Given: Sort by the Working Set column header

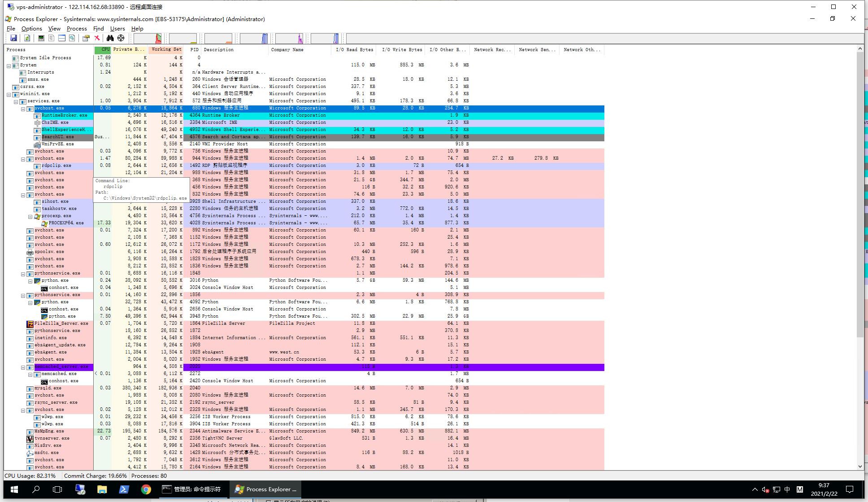Looking at the screenshot, I should [165, 49].
